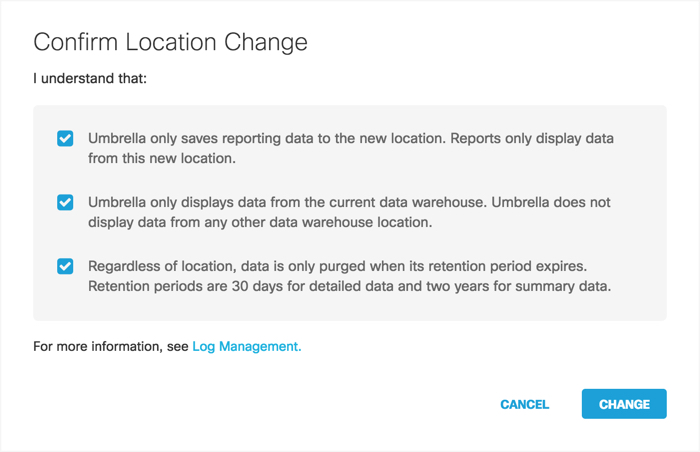Confirm with the CHANGE button

624,404
